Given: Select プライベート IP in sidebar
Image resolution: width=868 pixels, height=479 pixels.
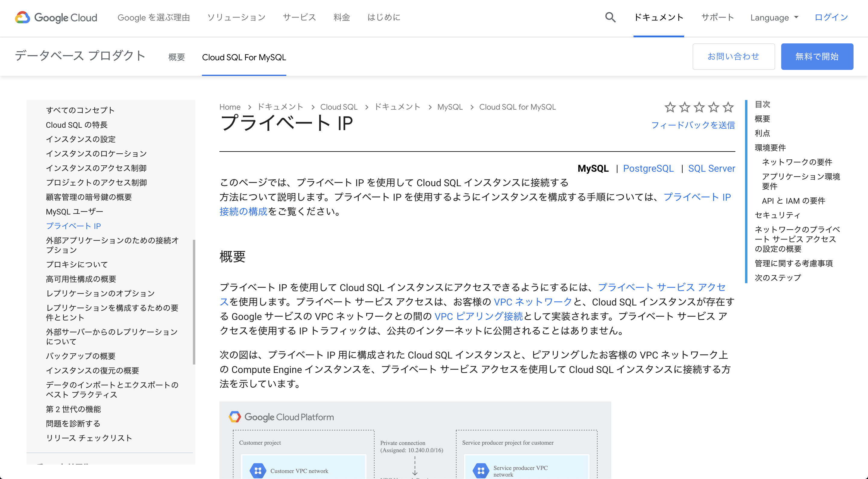Looking at the screenshot, I should pyautogui.click(x=74, y=226).
